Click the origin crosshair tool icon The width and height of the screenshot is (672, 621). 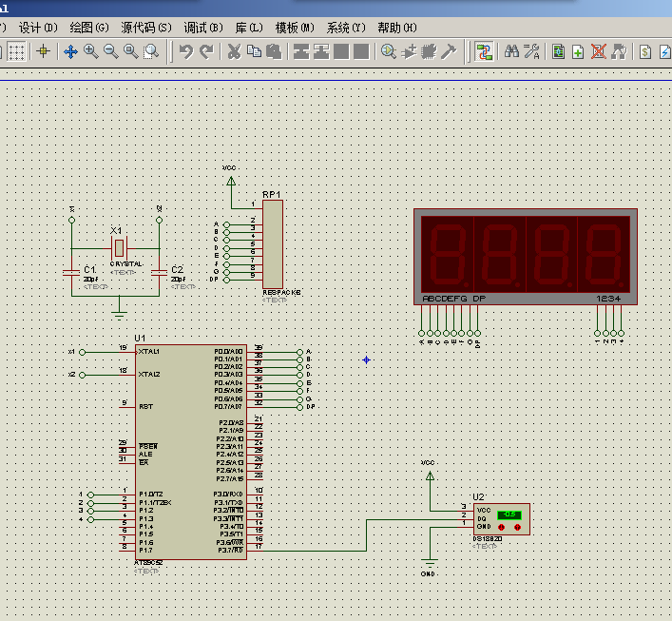click(x=43, y=51)
